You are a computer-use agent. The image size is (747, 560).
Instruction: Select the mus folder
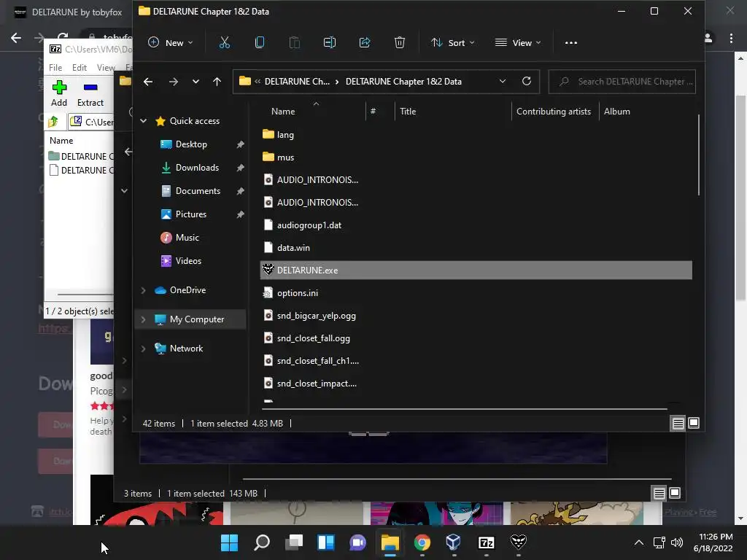point(285,157)
